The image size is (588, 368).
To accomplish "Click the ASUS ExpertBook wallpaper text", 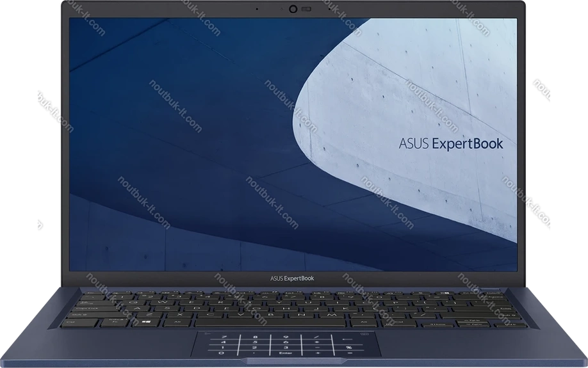I will (x=452, y=144).
